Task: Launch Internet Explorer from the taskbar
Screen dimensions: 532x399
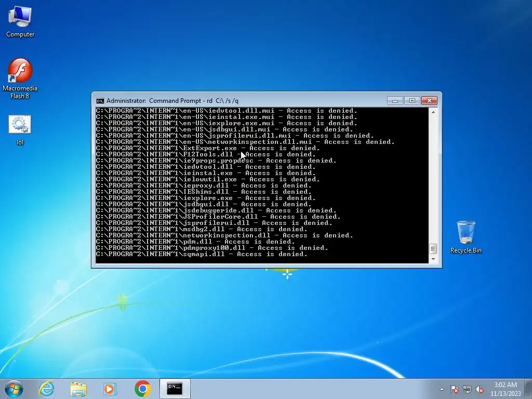Action: (x=46, y=389)
